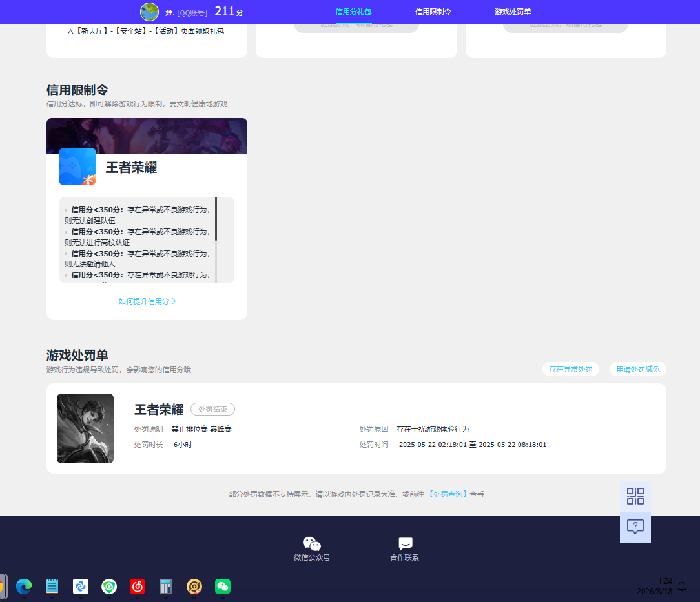Click the 存在干扰游戏体验行为 penalty reason

tap(433, 429)
